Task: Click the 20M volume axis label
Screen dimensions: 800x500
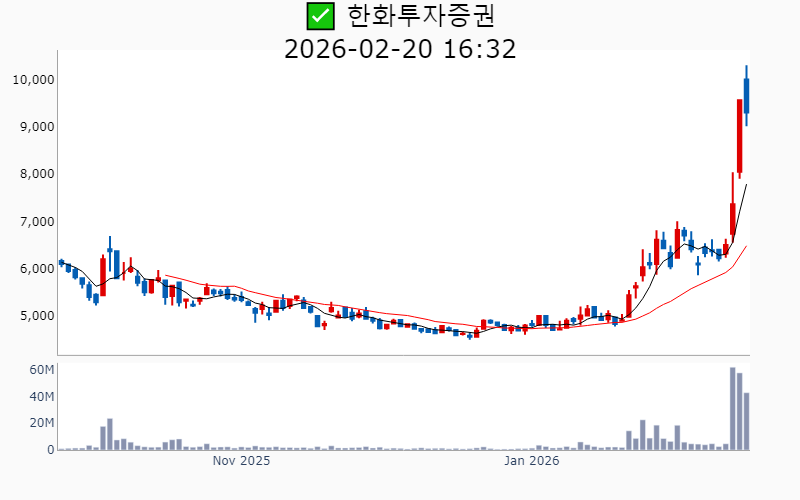Action: pyautogui.click(x=41, y=423)
